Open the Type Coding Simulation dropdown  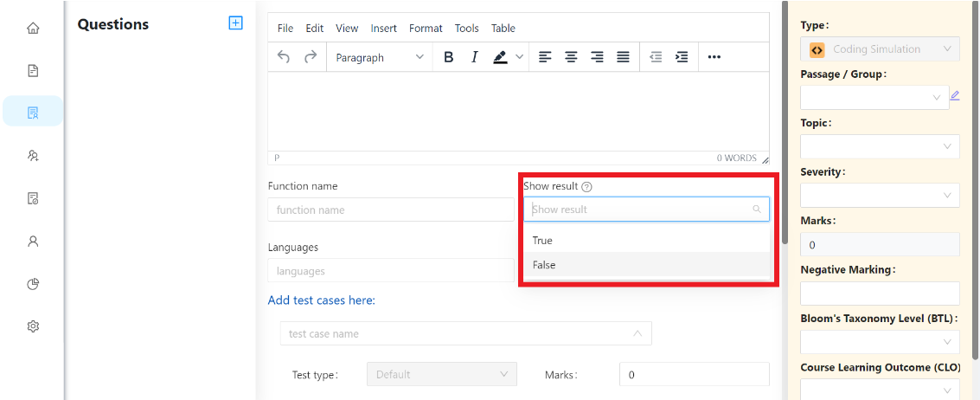pos(880,48)
